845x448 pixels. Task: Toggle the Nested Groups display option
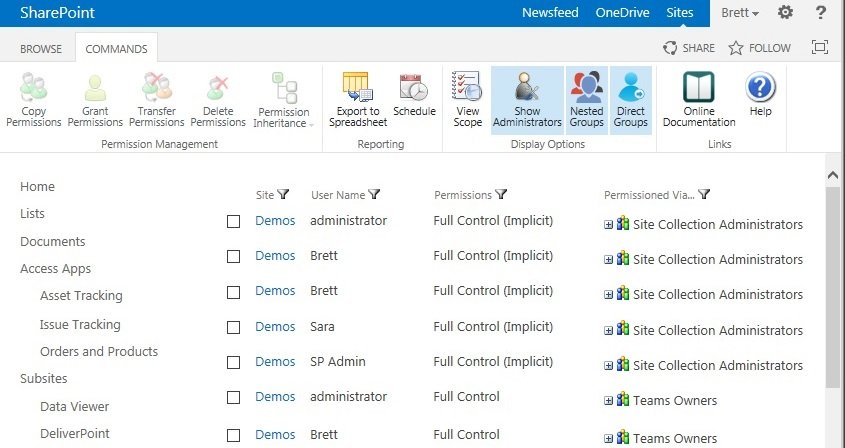coord(586,88)
